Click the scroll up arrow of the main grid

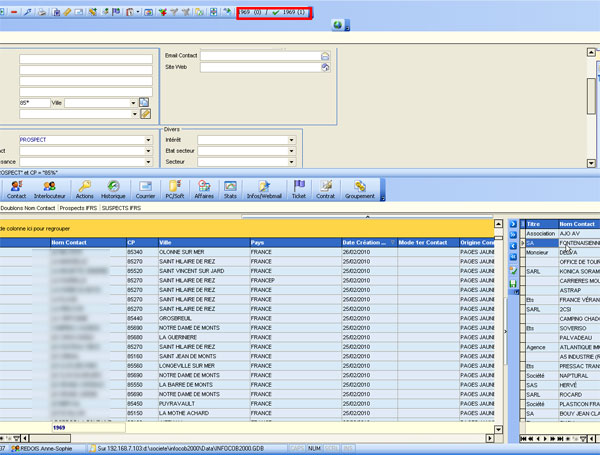click(x=498, y=224)
